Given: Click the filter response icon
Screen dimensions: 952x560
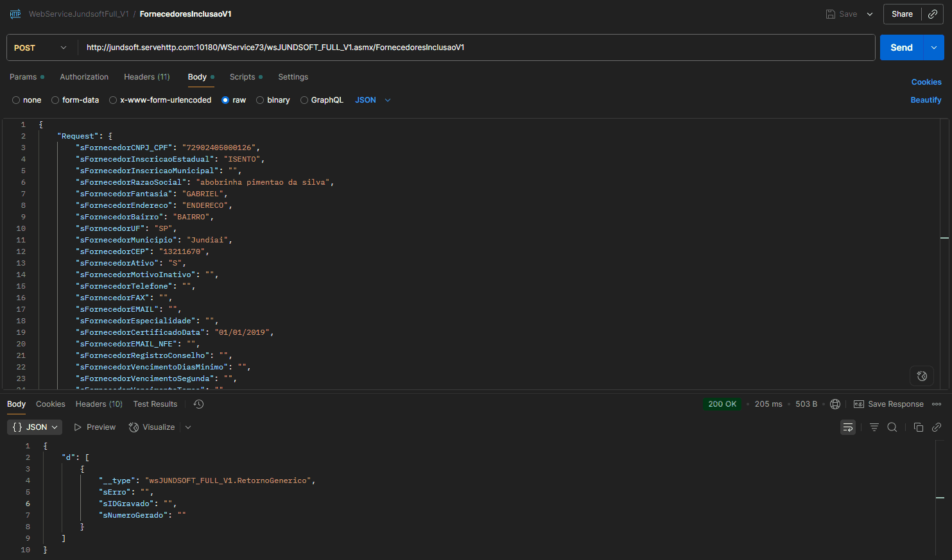Looking at the screenshot, I should pyautogui.click(x=874, y=427).
